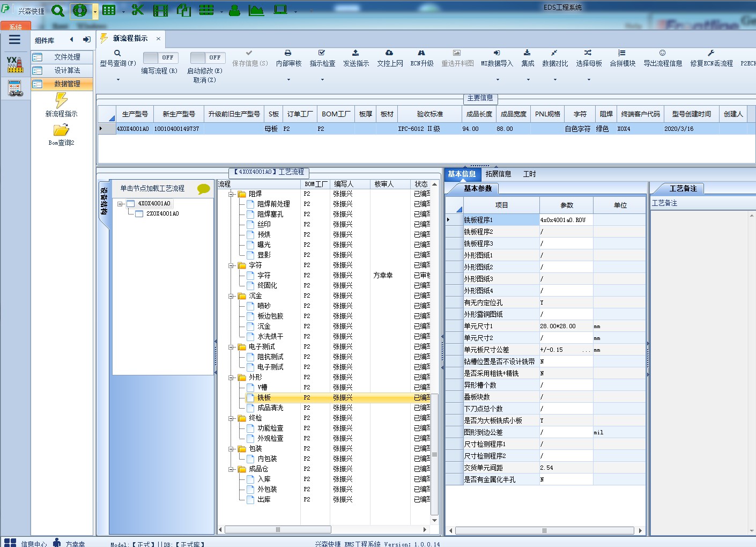The image size is (756, 547).
Task: Click 导出流程信息 smiley button
Action: 663,58
